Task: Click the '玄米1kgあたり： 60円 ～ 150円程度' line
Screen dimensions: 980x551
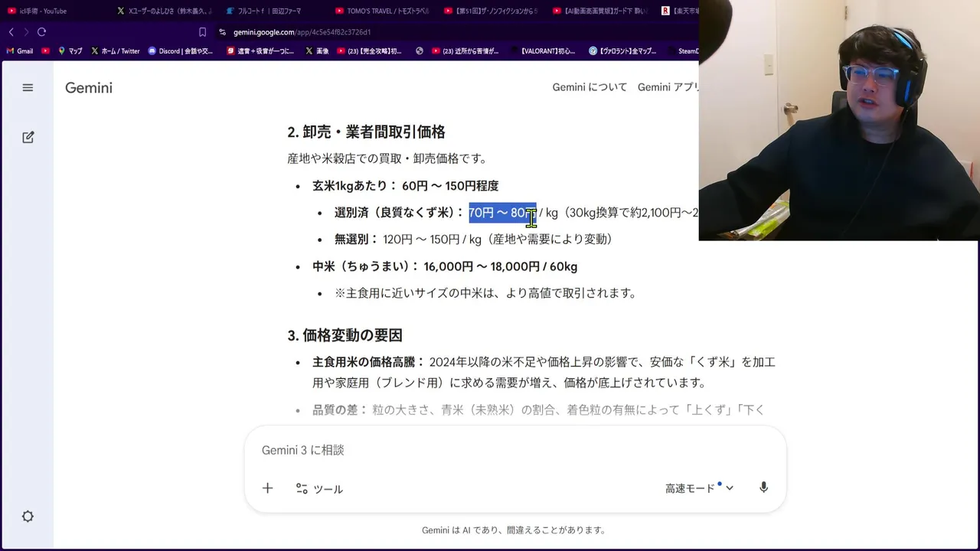Action: pyautogui.click(x=405, y=186)
